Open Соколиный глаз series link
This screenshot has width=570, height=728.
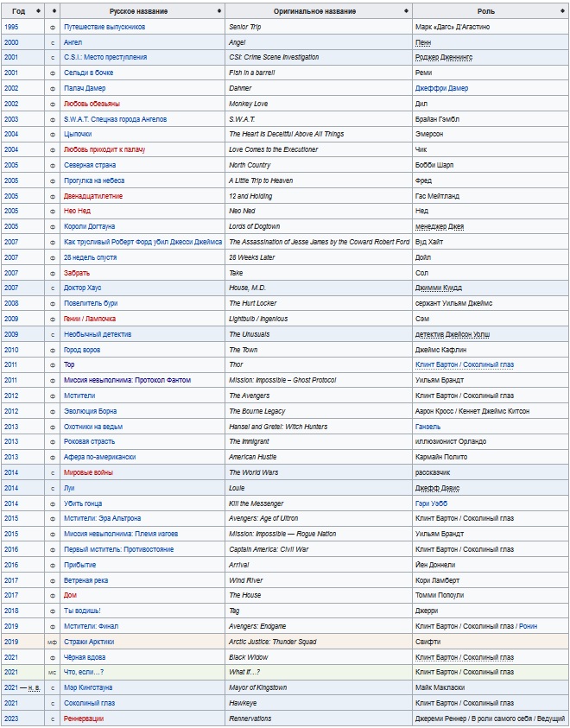[x=89, y=704]
